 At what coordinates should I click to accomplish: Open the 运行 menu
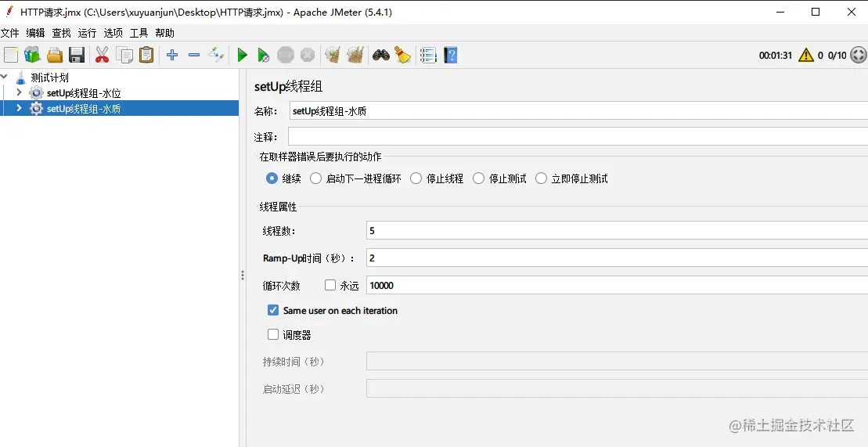pyautogui.click(x=87, y=33)
